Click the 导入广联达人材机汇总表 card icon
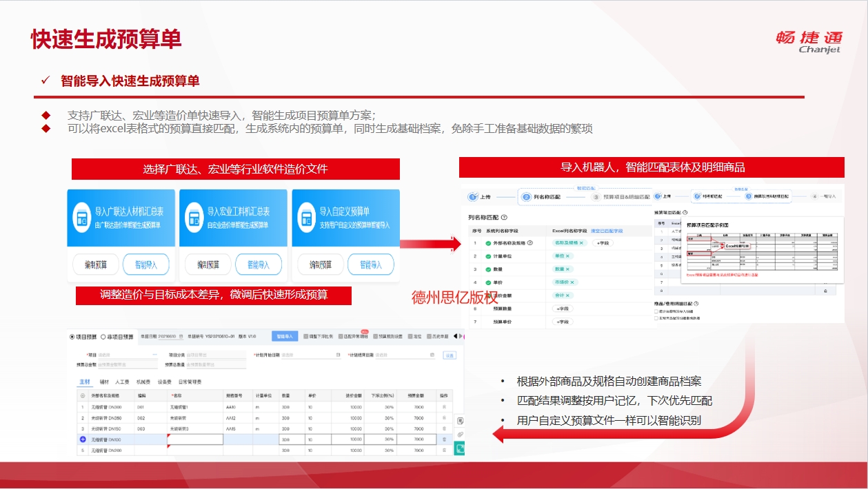 (82, 218)
